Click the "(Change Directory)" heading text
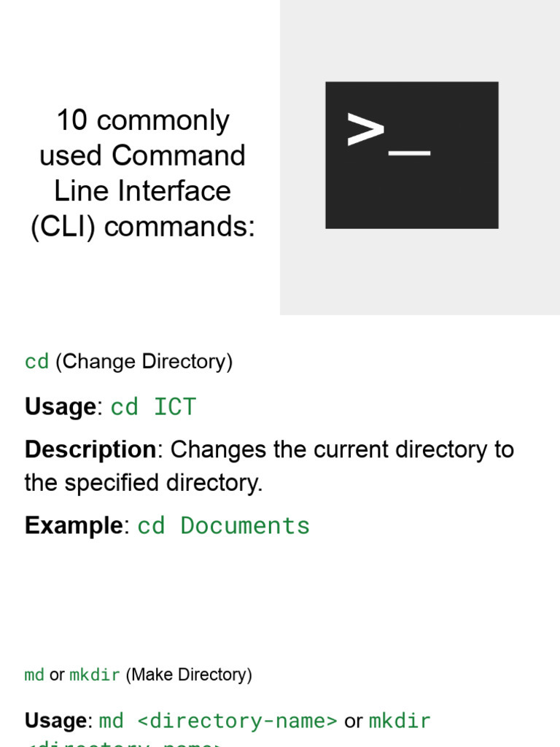 144,362
